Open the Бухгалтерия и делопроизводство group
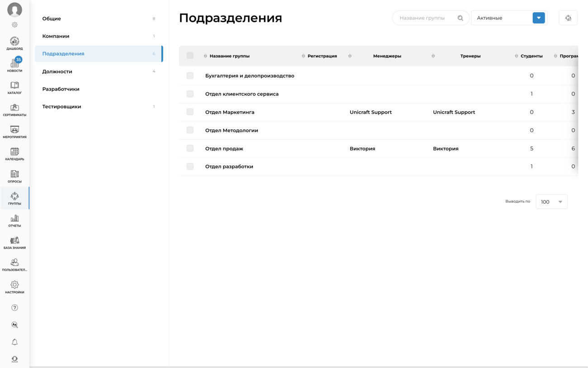Image resolution: width=588 pixels, height=368 pixels. [x=250, y=76]
